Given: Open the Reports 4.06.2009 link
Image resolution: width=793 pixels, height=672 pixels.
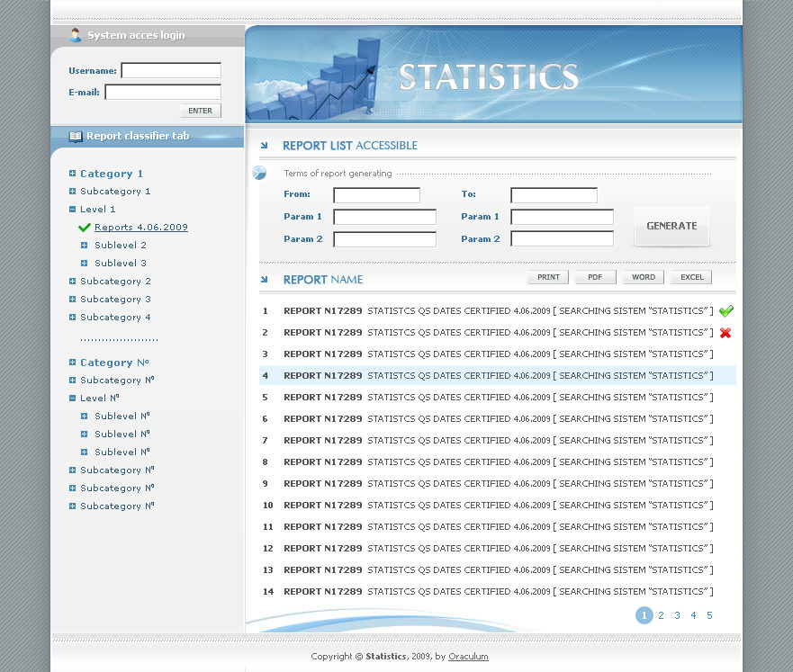Looking at the screenshot, I should (x=141, y=228).
